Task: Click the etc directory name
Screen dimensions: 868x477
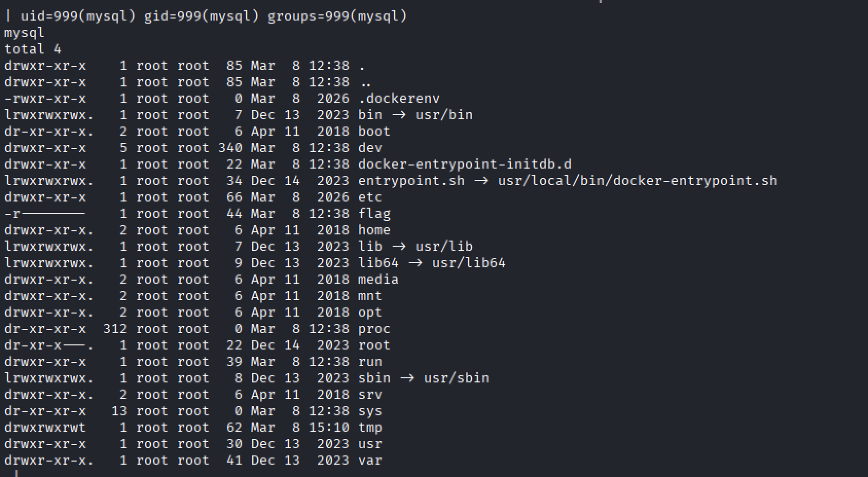Action: 370,197
